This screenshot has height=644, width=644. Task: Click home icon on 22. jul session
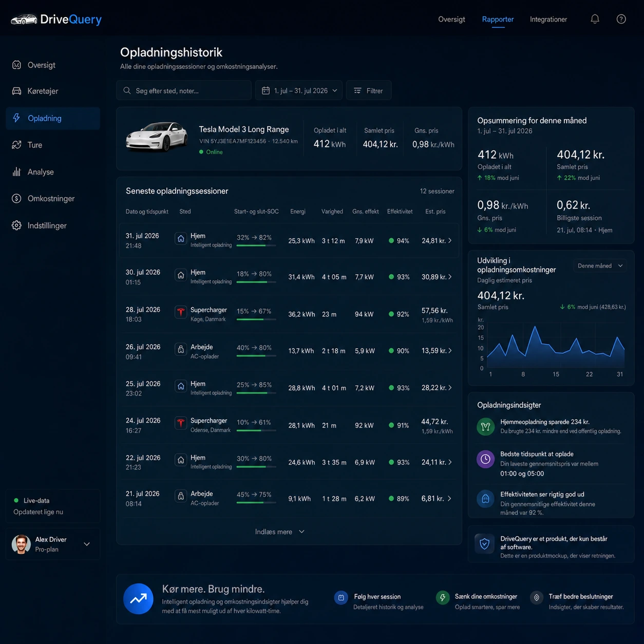181,460
